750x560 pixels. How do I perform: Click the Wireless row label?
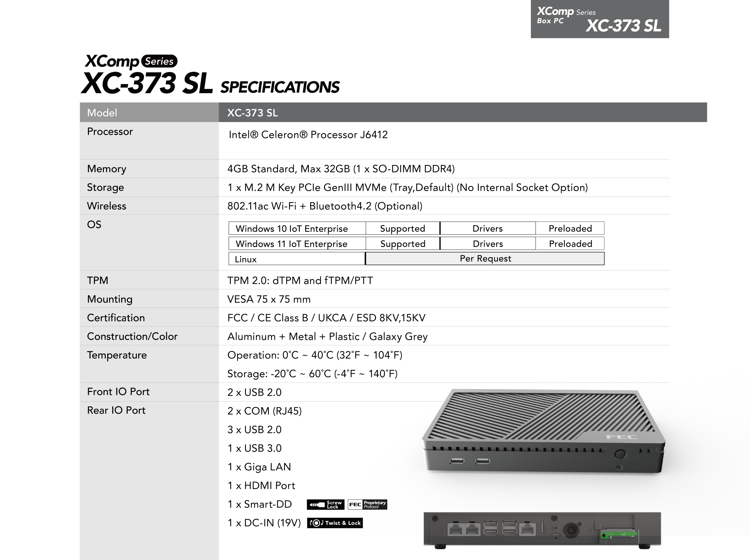(106, 206)
